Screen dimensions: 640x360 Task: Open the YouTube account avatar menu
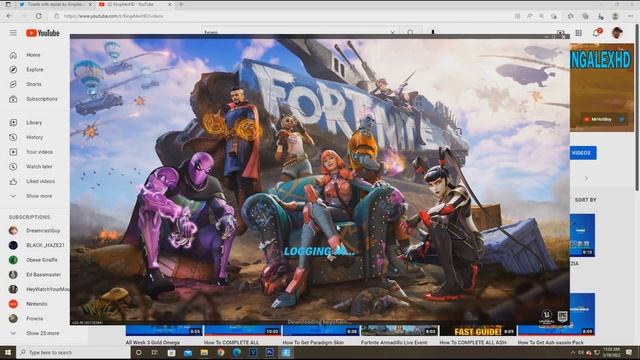click(617, 33)
